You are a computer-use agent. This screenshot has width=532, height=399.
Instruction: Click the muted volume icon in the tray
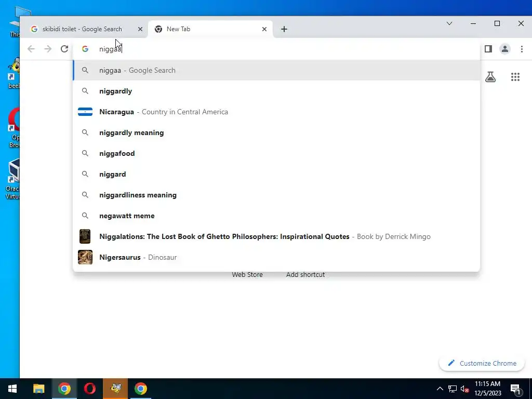pyautogui.click(x=464, y=389)
